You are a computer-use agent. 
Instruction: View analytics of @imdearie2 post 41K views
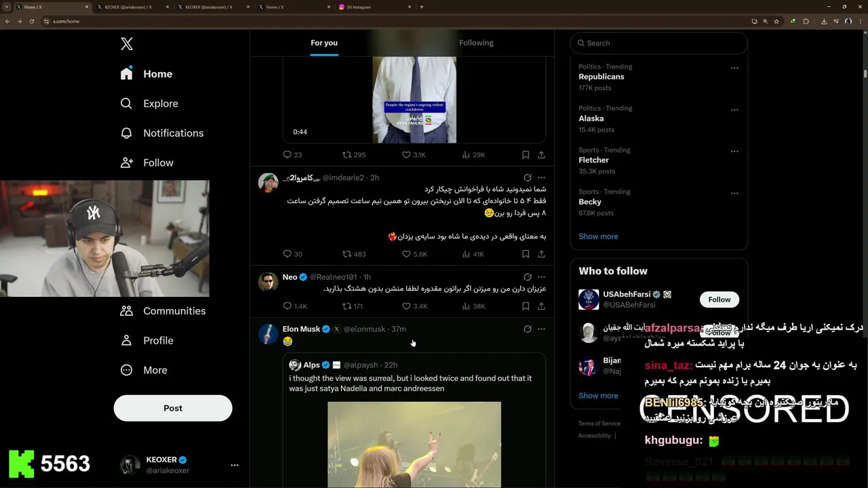point(473,254)
